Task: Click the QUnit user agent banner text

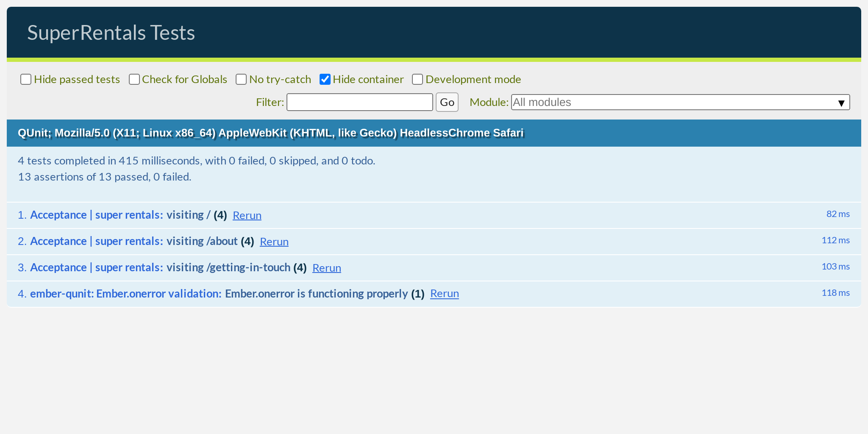Action: [270, 133]
